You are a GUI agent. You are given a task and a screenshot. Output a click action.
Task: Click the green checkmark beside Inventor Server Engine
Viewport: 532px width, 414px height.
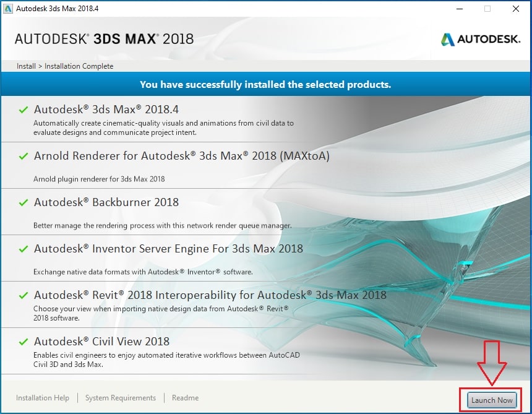[x=23, y=249]
